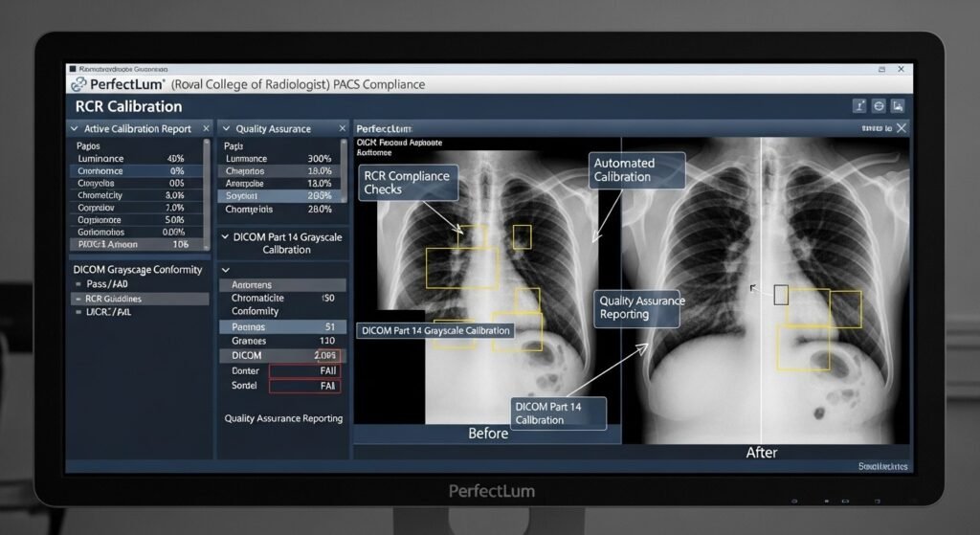Click the RCR Compliance Checks callout label
980x535 pixels.
coord(406,182)
